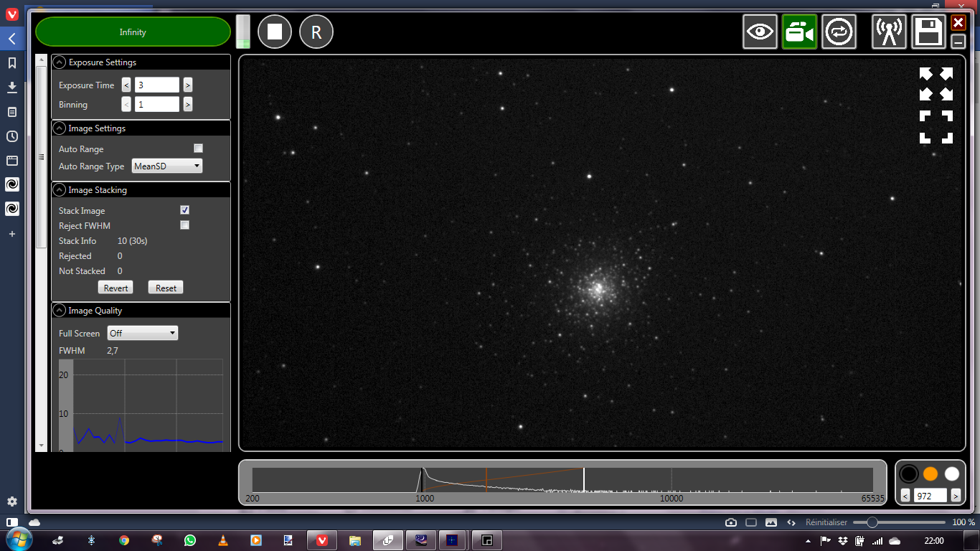Image resolution: width=980 pixels, height=551 pixels.
Task: Click the round R button
Action: tap(316, 32)
